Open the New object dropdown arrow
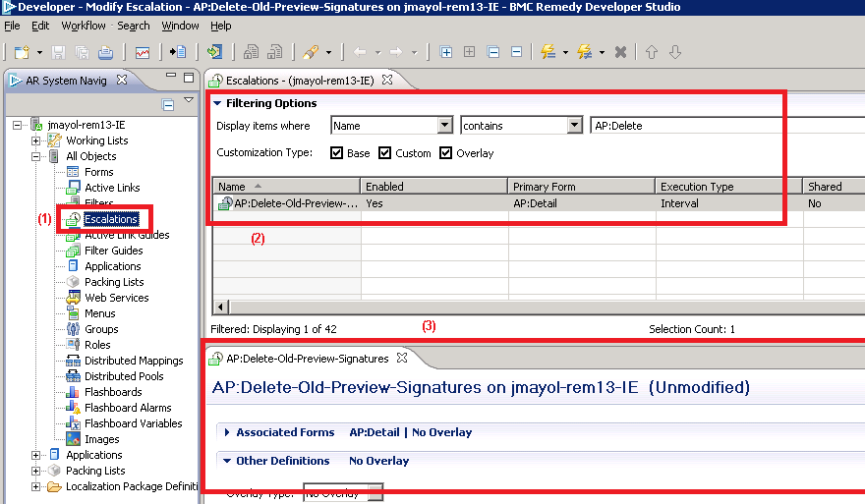 click(x=39, y=53)
